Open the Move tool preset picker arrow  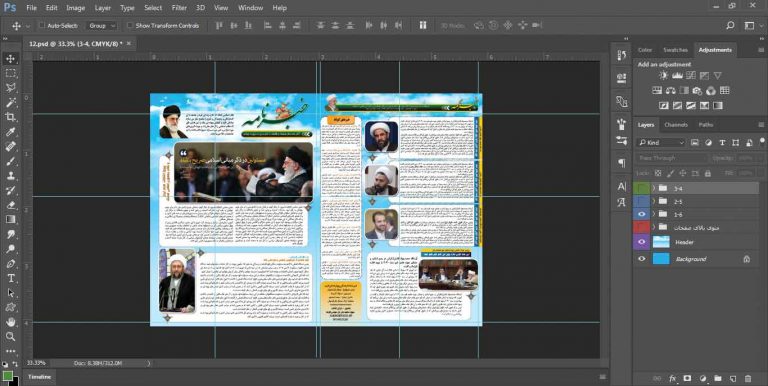click(27, 26)
